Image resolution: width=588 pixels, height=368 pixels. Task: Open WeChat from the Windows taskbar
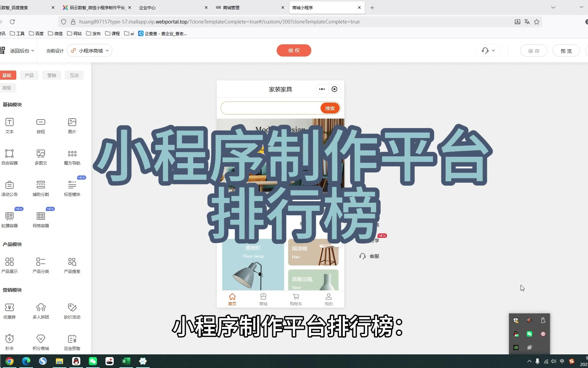point(93,361)
